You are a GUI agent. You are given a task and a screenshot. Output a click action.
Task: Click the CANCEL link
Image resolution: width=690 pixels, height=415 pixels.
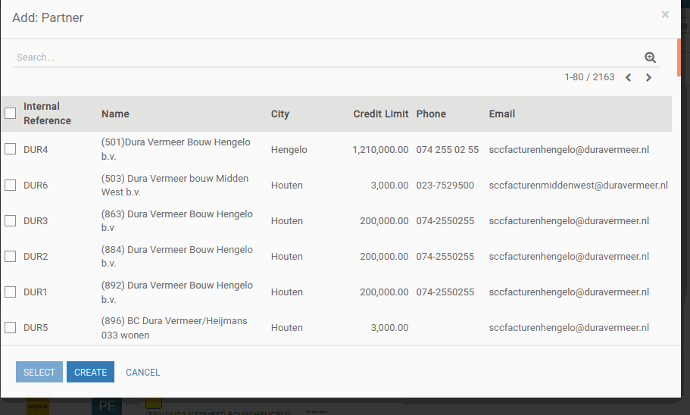pyautogui.click(x=143, y=372)
